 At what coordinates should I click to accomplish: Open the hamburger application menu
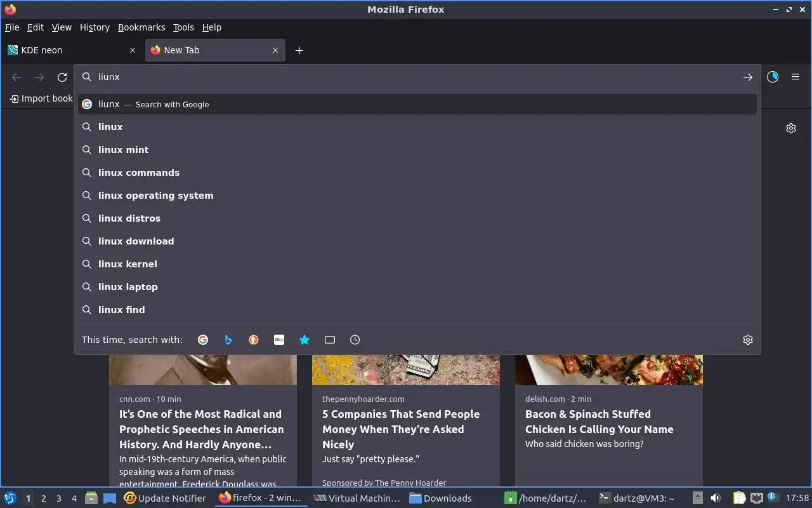pos(796,77)
